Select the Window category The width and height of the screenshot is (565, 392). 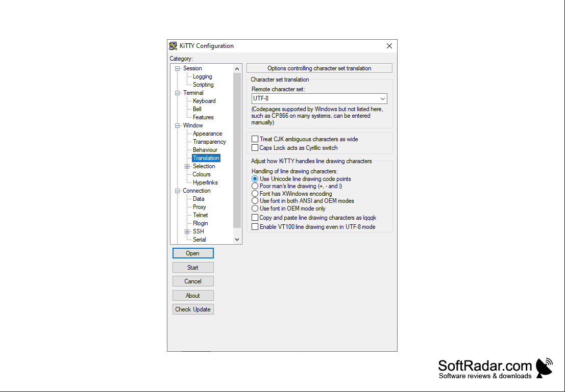pyautogui.click(x=193, y=125)
